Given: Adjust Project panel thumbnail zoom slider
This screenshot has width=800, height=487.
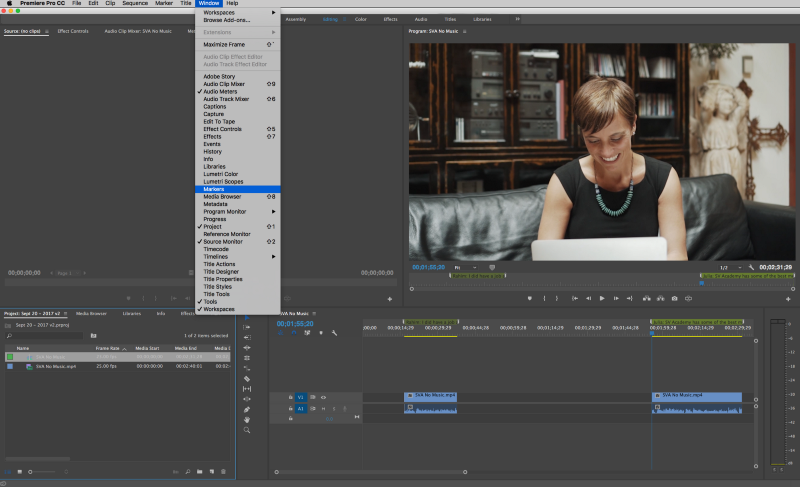Looking at the screenshot, I should pyautogui.click(x=43, y=472).
